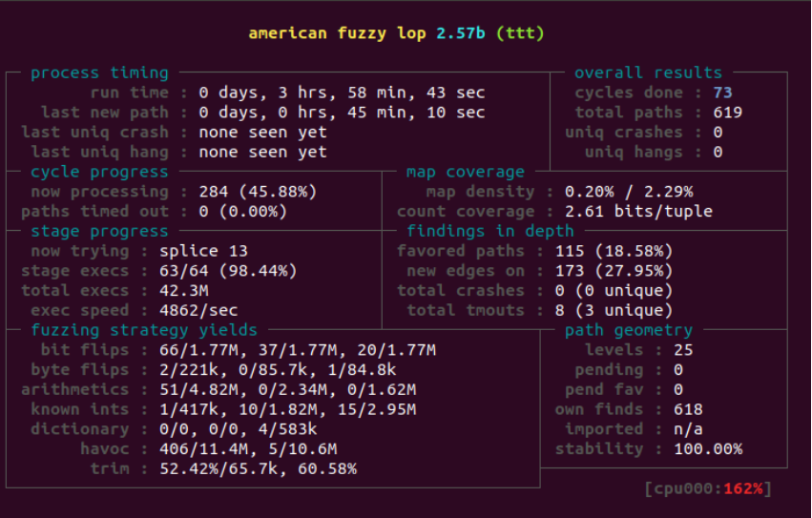This screenshot has width=812, height=518.
Task: Click the 'stability' label
Action: (598, 449)
